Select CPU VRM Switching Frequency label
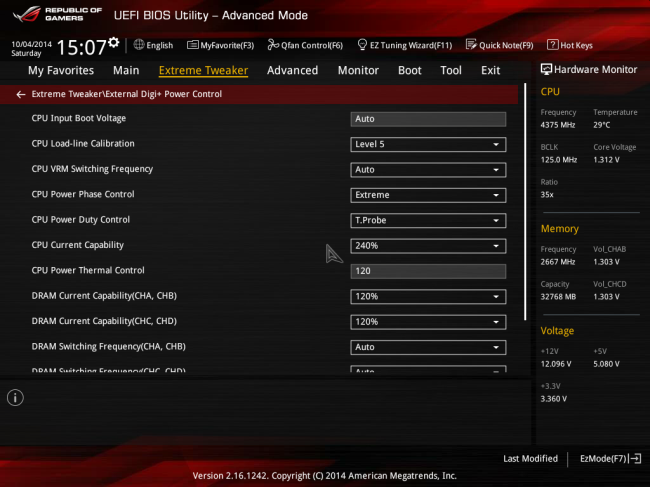 92,169
